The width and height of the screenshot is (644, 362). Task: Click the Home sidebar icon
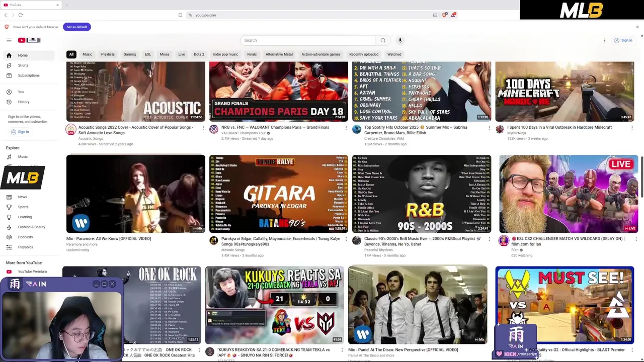coord(9,55)
